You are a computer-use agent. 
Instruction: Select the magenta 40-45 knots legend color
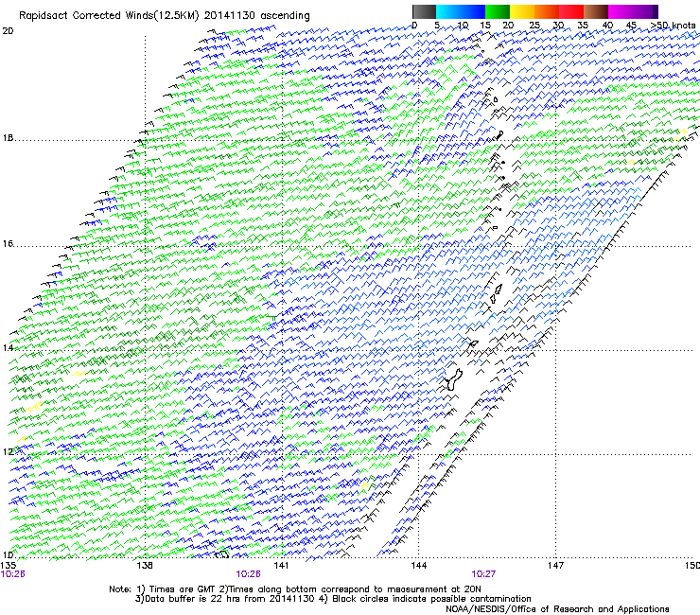[x=621, y=11]
